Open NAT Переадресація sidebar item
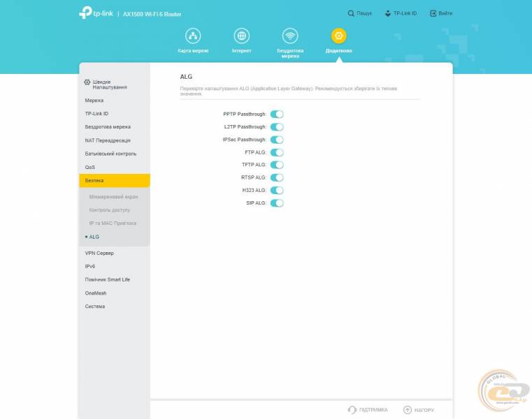This screenshot has width=532, height=419. pyautogui.click(x=115, y=140)
